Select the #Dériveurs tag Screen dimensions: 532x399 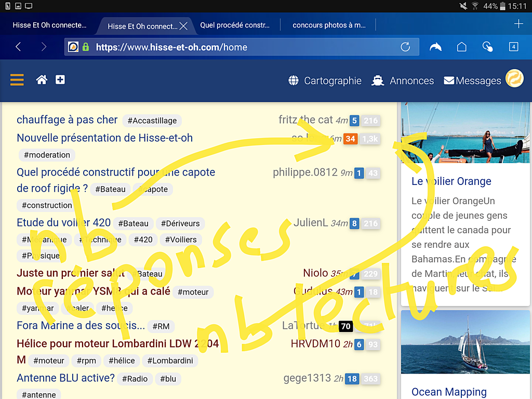click(x=180, y=223)
